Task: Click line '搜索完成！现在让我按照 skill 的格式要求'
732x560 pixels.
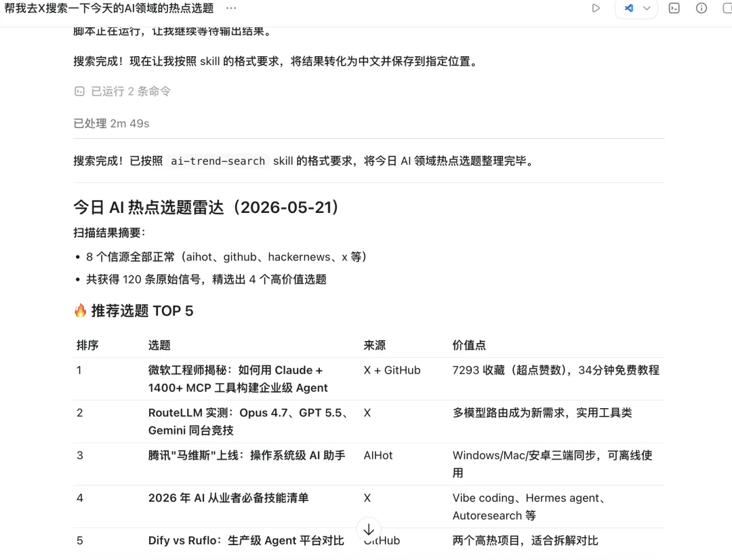Action: (276, 61)
